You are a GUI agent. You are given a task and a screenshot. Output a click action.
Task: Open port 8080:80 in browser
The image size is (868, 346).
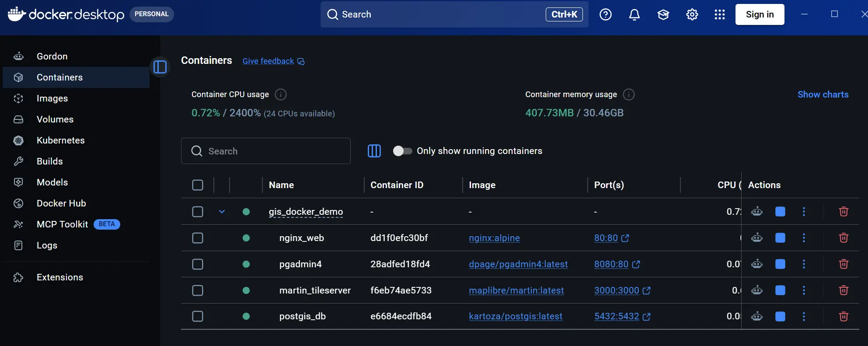617,264
